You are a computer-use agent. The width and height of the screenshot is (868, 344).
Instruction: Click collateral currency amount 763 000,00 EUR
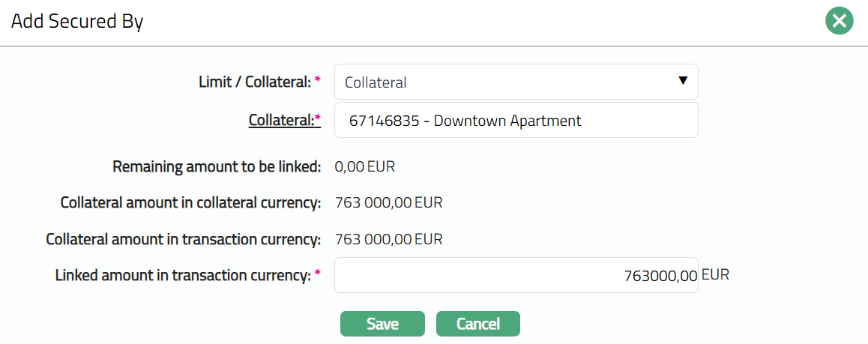388,202
